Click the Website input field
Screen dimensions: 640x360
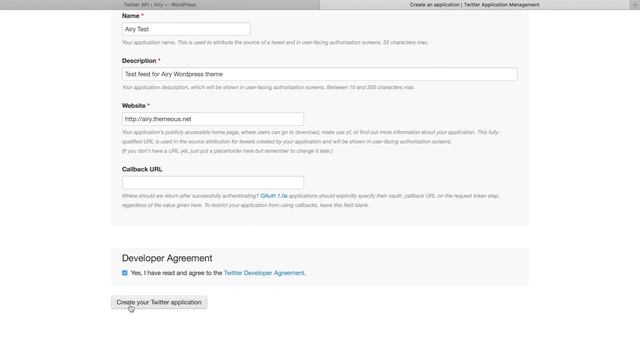(213, 119)
